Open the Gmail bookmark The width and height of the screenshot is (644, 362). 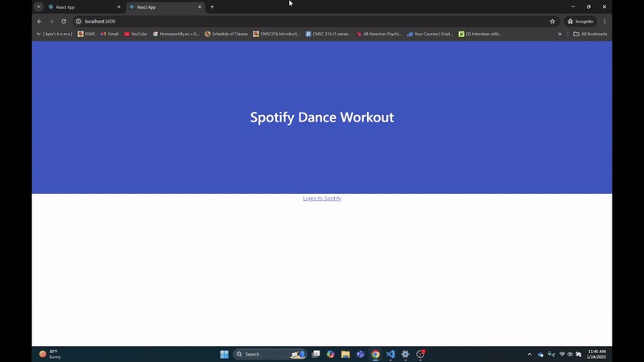pyautogui.click(x=109, y=34)
